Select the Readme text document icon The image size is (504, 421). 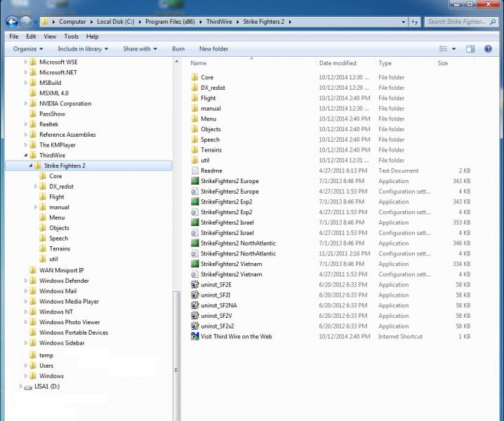pos(194,171)
